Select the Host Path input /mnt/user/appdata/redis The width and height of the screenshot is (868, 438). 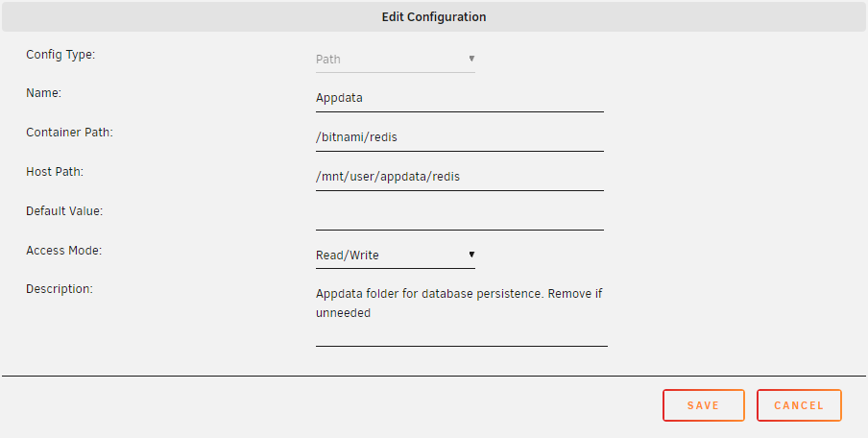(x=460, y=177)
